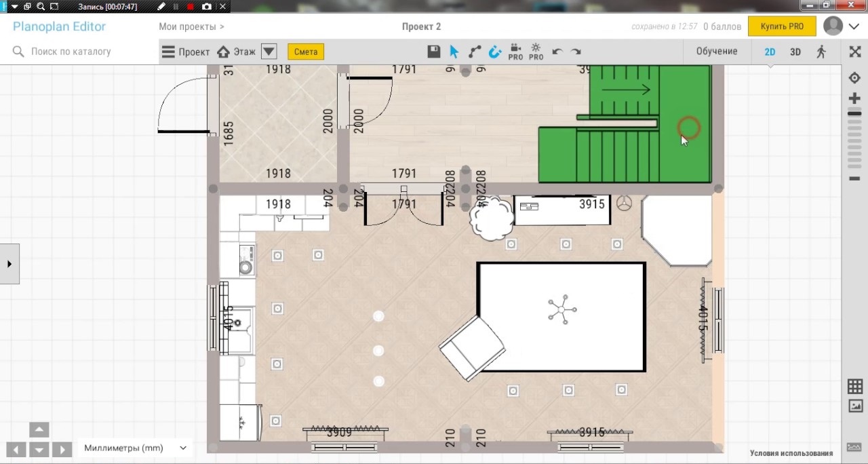Viewport: 868px width, 464px height.
Task: Toggle the magnet snapping tool
Action: pyautogui.click(x=495, y=52)
